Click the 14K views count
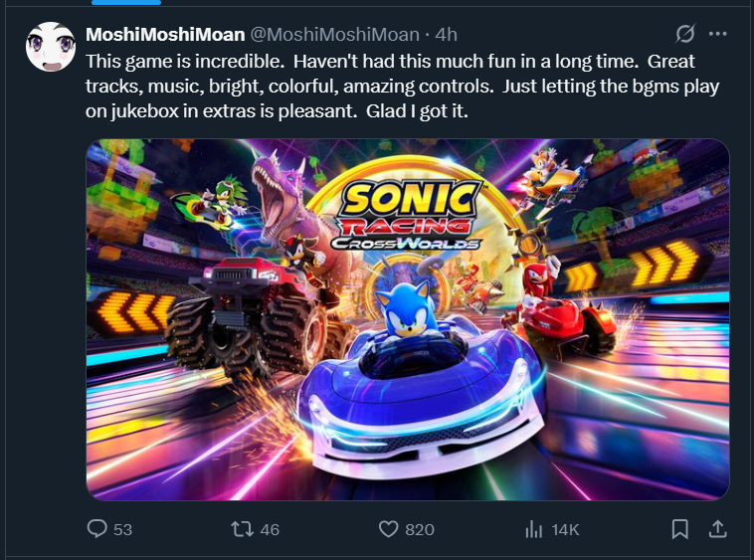Viewport: 754px width, 560px height. point(566,529)
